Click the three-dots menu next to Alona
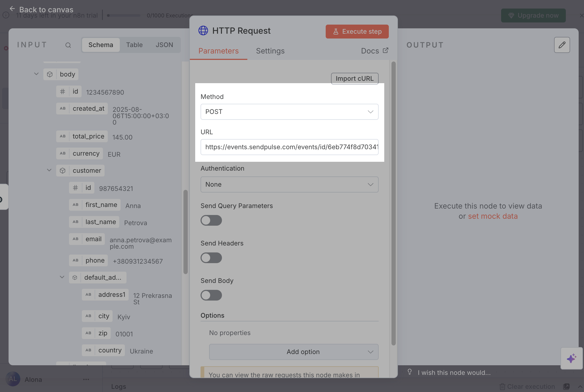Viewport: 584px width, 392px height. click(x=86, y=379)
